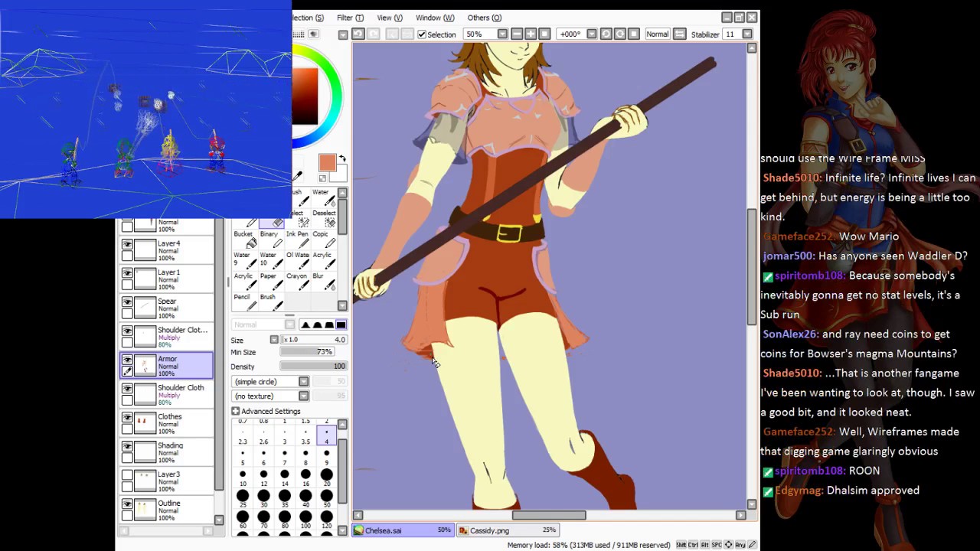Select the Binary pen tool
Viewport: 980px width, 551px height.
point(270,240)
